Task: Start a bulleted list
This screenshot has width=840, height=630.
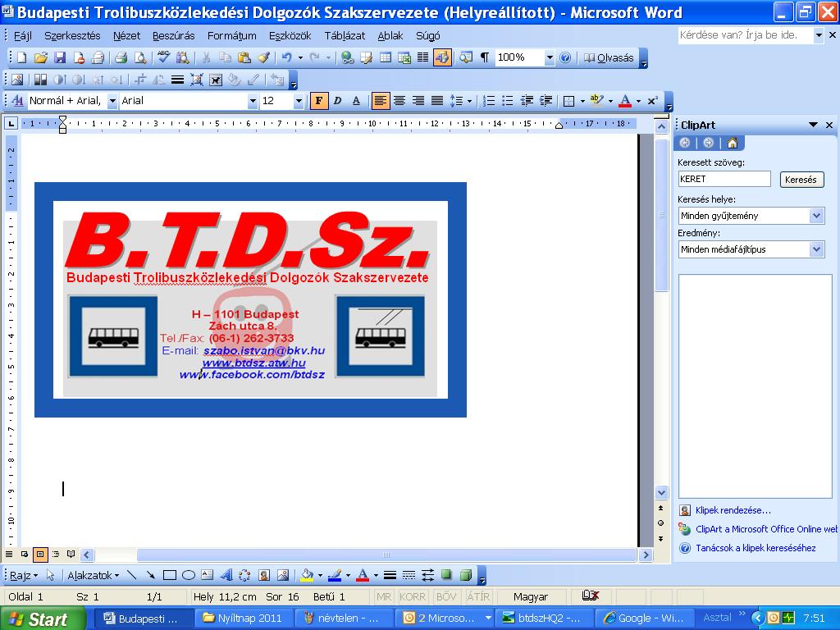Action: tap(507, 101)
